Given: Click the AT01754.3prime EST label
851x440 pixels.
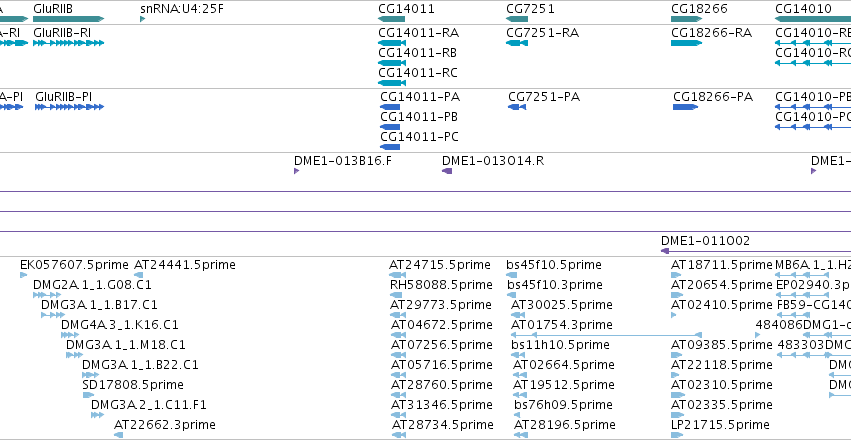Looking at the screenshot, I should [562, 325].
